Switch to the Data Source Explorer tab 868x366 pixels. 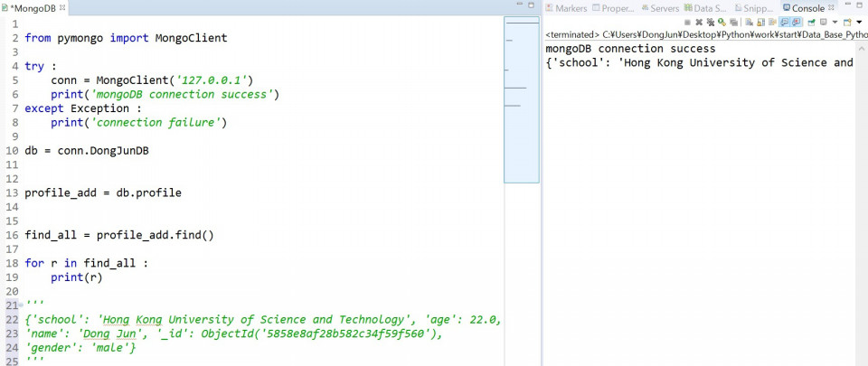point(704,8)
